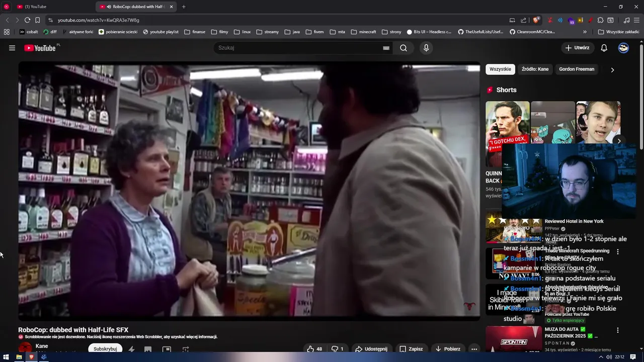Expand the streamy bookmark folder

pyautogui.click(x=267, y=32)
